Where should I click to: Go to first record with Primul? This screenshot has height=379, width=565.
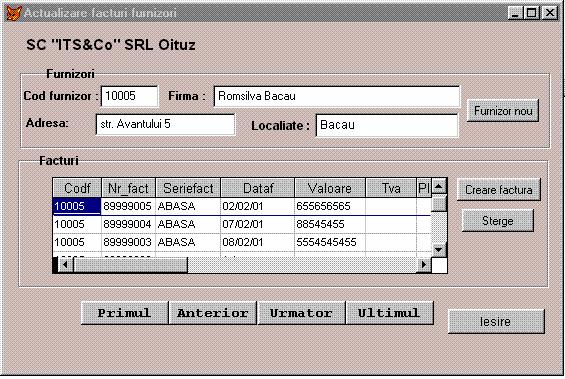(x=124, y=313)
